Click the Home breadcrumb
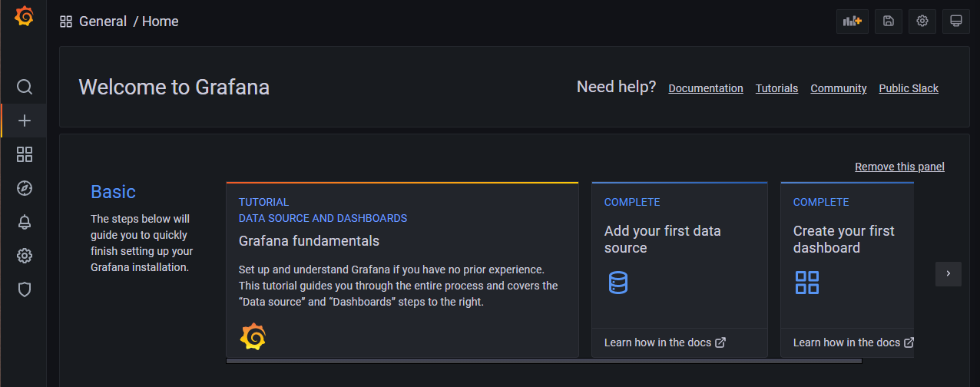This screenshot has width=980, height=387. tap(161, 21)
